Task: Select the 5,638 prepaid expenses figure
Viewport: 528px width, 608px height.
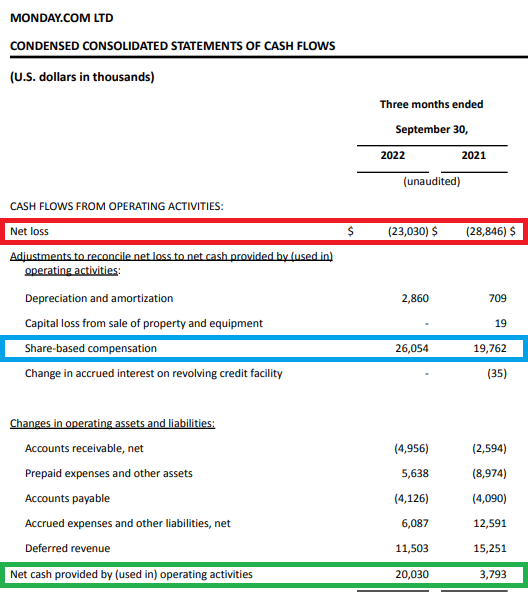Action: tap(415, 473)
